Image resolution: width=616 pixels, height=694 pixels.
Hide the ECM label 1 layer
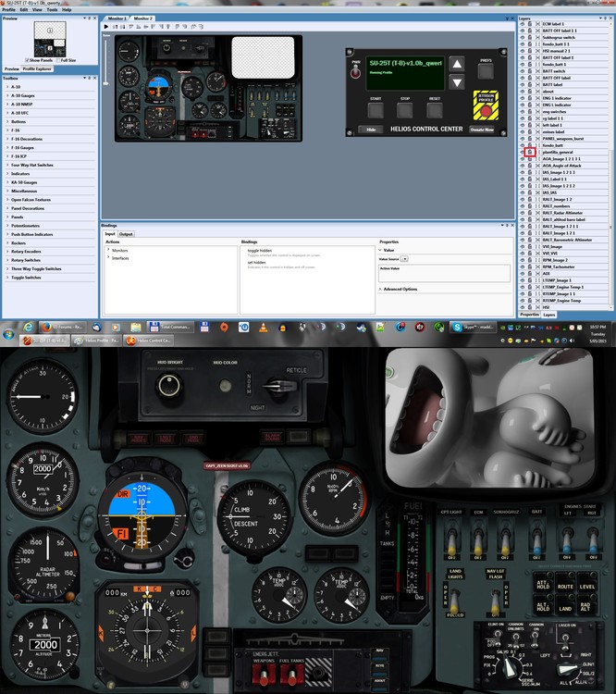click(523, 24)
